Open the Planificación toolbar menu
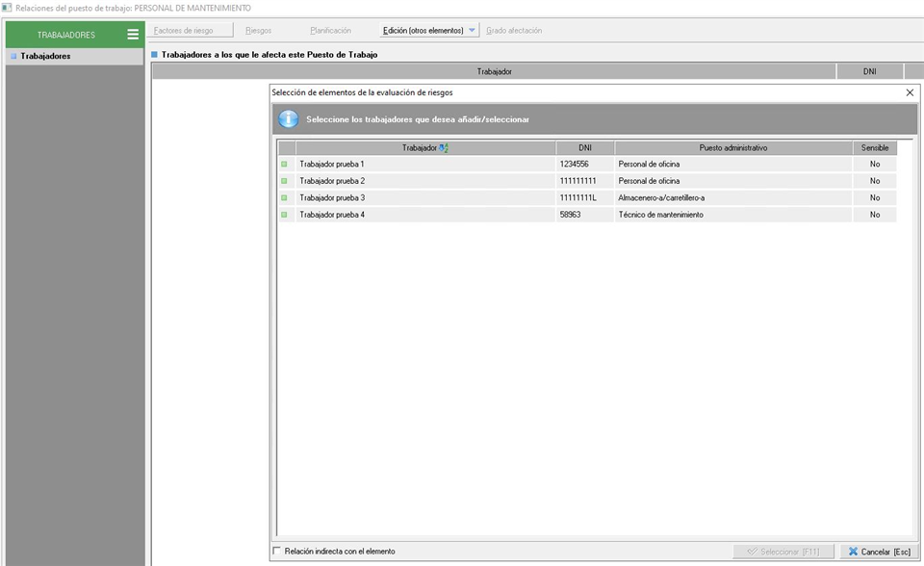 (x=330, y=31)
